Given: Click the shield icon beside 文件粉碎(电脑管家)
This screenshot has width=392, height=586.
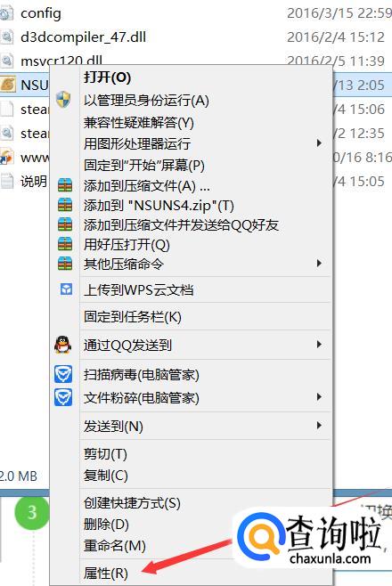Looking at the screenshot, I should click(x=63, y=397).
